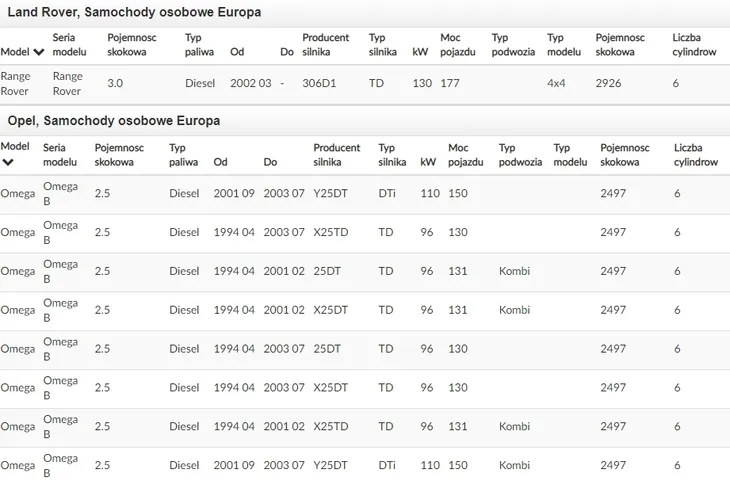Select the DTi cell in first Omega row
Viewport: 730px width, 480px height.
click(387, 194)
